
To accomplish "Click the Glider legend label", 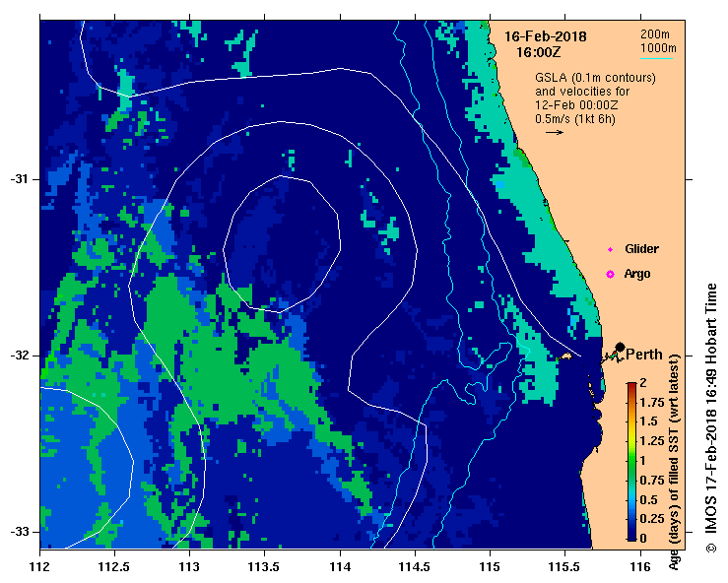I will [641, 249].
